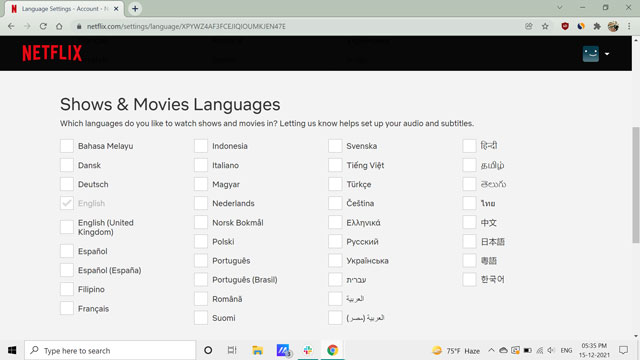
Task: Expand the profile dropdown arrow
Action: tap(607, 54)
